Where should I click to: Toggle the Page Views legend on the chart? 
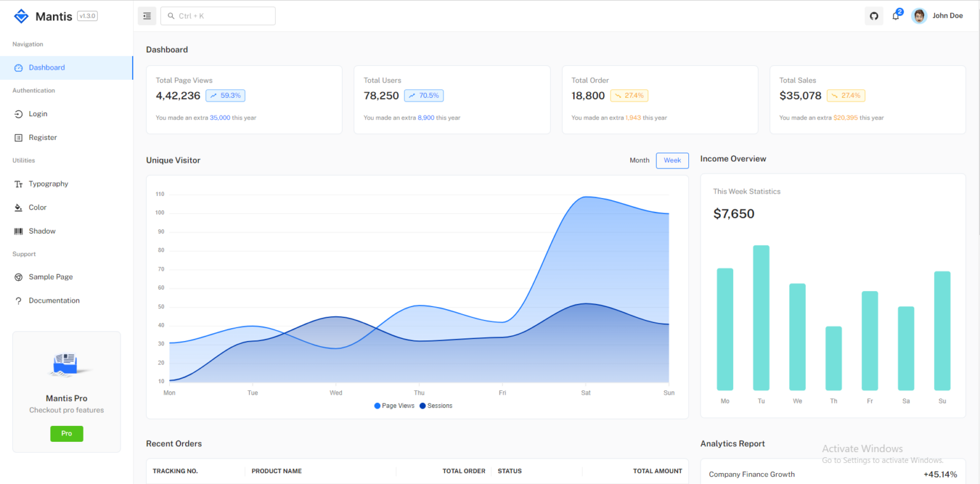tap(394, 405)
